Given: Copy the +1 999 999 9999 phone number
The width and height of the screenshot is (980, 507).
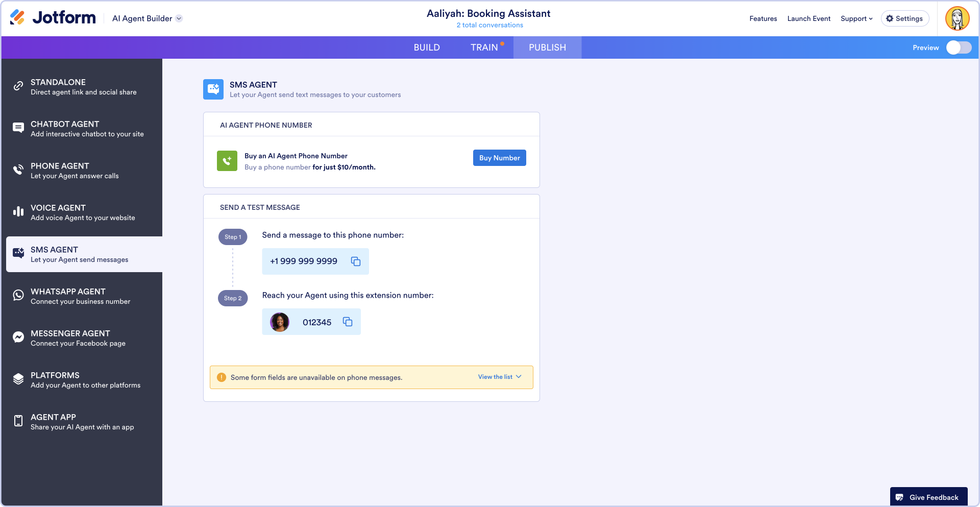Looking at the screenshot, I should point(356,261).
